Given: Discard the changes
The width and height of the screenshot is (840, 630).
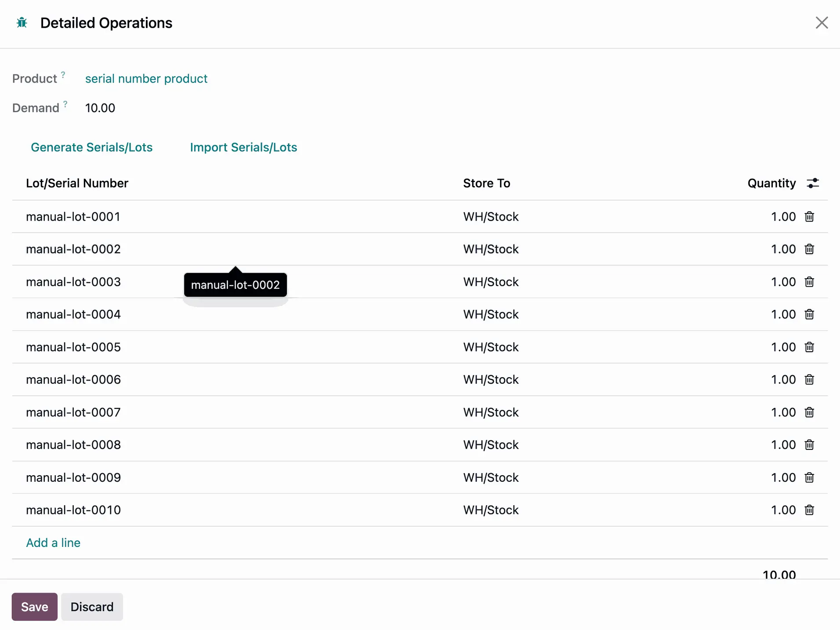Looking at the screenshot, I should 92,606.
